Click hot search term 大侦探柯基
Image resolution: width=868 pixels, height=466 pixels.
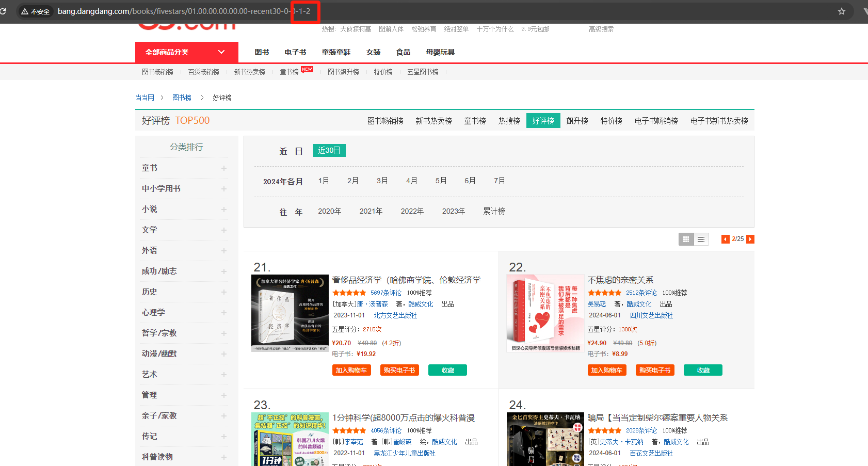click(356, 29)
